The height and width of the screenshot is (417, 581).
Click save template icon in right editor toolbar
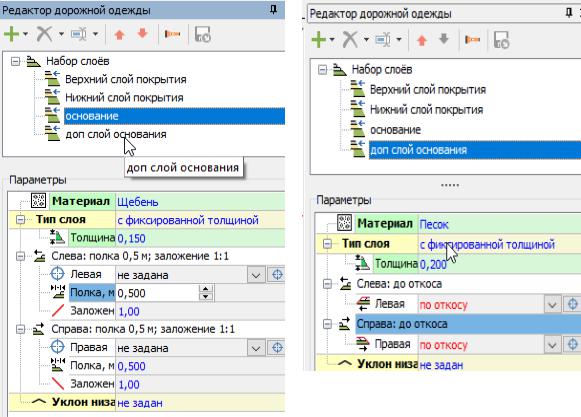502,40
